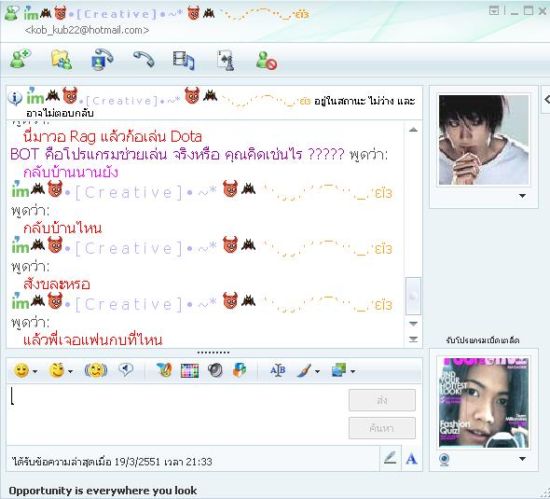Switch to text typing mode A

411,459
